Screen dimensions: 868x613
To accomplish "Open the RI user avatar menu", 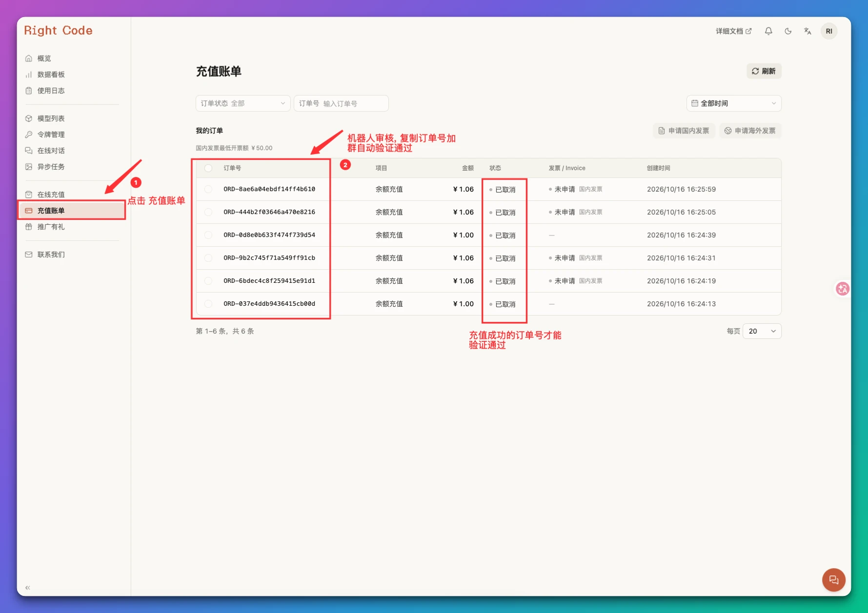I will point(829,31).
